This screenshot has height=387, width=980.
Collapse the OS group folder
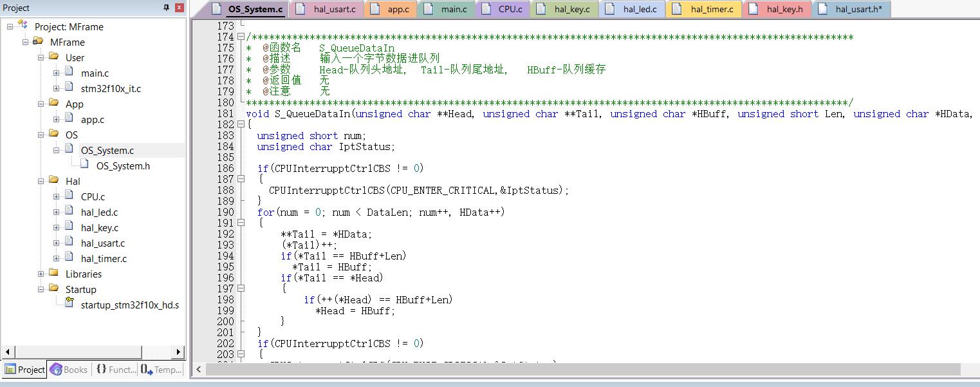tap(41, 135)
